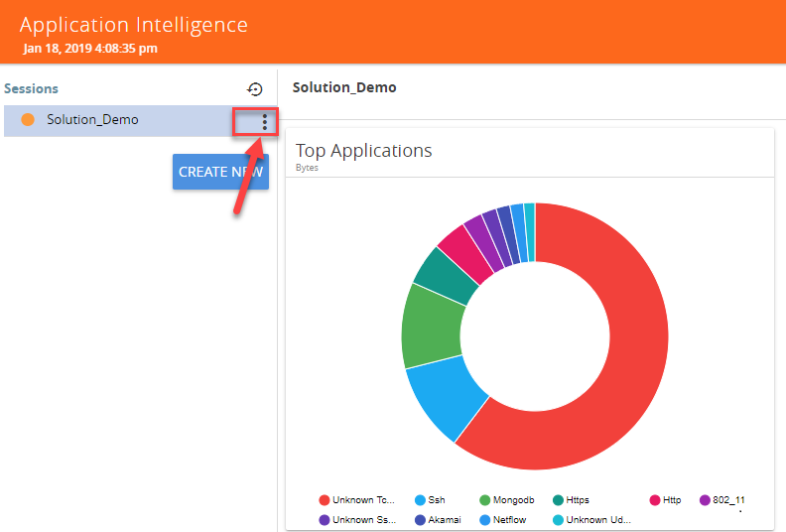Viewport: 786px width, 532px height.
Task: Toggle the Unknown Tcp legend entry
Action: (357, 500)
